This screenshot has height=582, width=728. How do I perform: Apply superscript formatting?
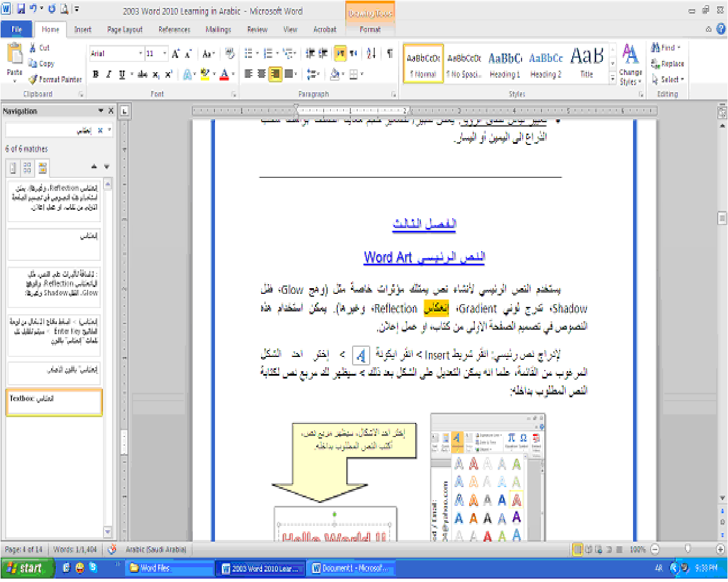click(x=168, y=74)
